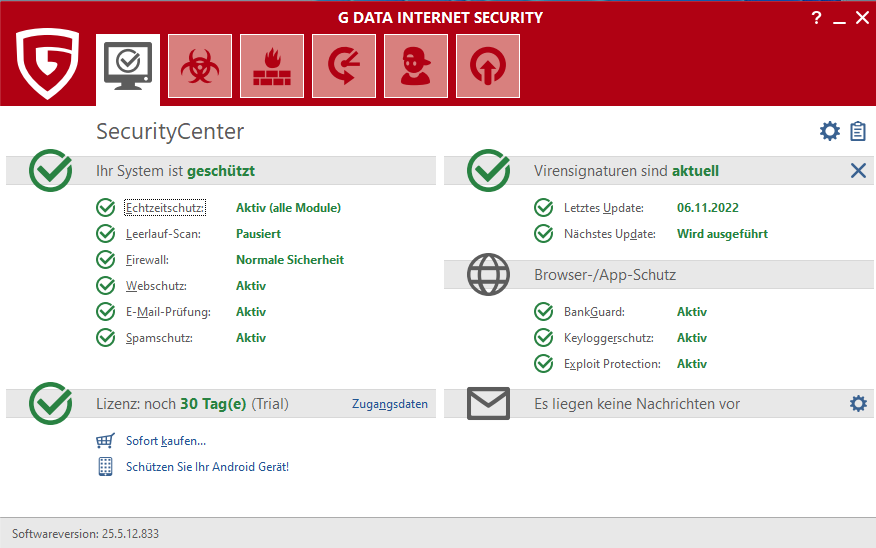Screen dimensions: 876x548
Task: Click 'Wird ausgeführt' update status
Action: (x=722, y=234)
